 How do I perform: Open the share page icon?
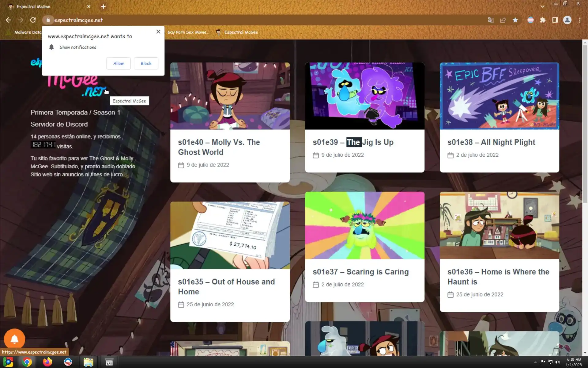click(x=503, y=20)
